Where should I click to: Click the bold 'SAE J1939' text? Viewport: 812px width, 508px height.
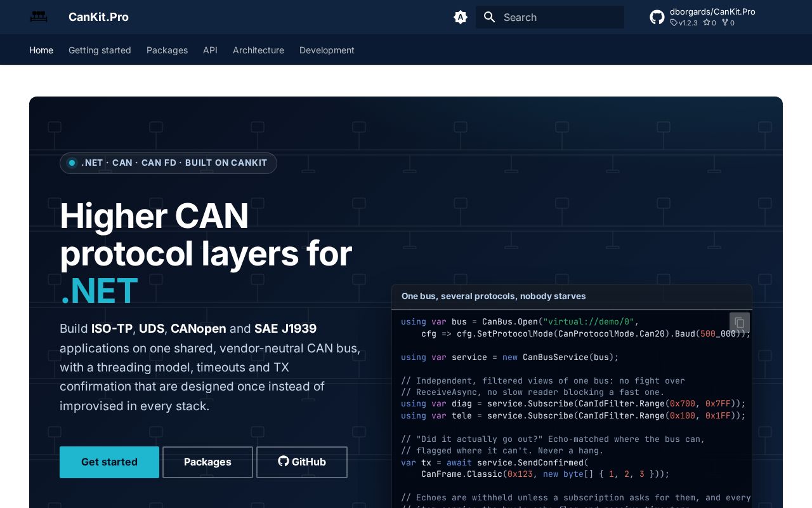coord(285,329)
